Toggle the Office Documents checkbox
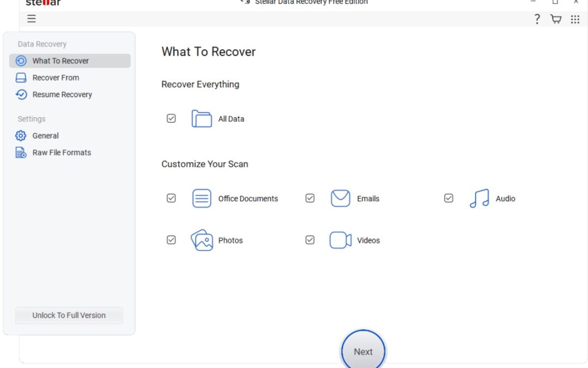This screenshot has height=368, width=588. pyautogui.click(x=171, y=198)
